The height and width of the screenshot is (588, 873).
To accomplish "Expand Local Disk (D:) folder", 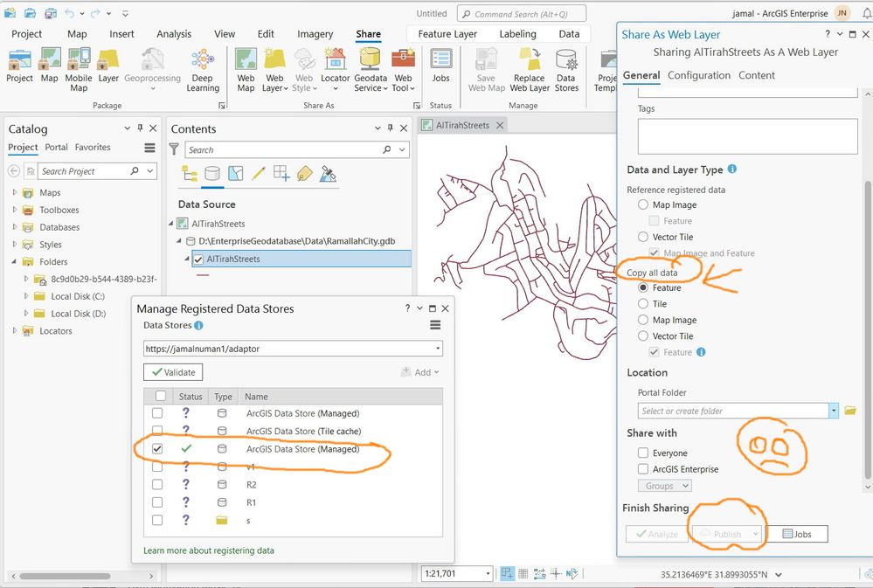I will [25, 313].
